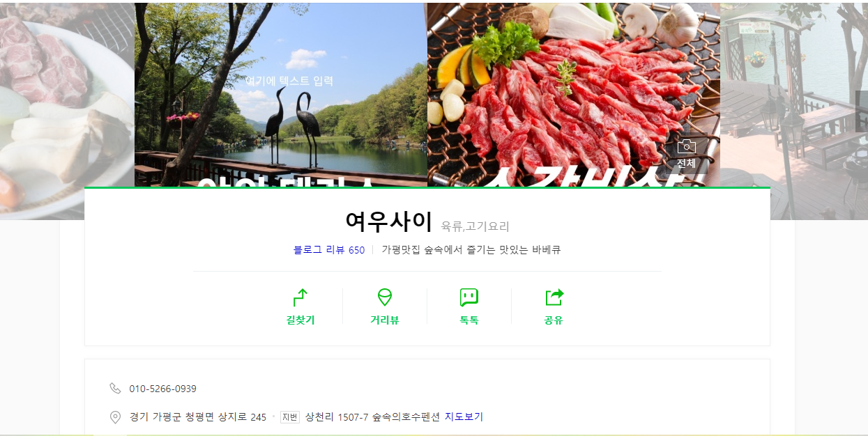The height and width of the screenshot is (436, 868).
Task: Open the 지도보기 map link
Action: pos(464,416)
